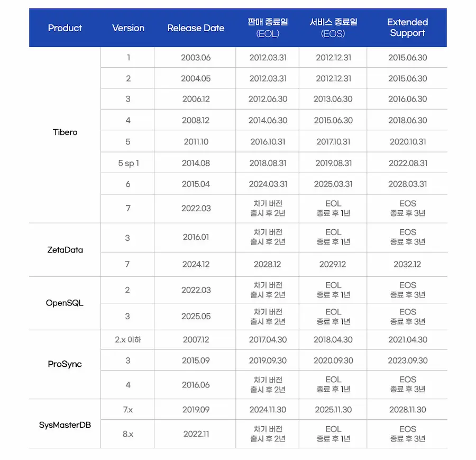Click release date 2025.05 cell

196,317
